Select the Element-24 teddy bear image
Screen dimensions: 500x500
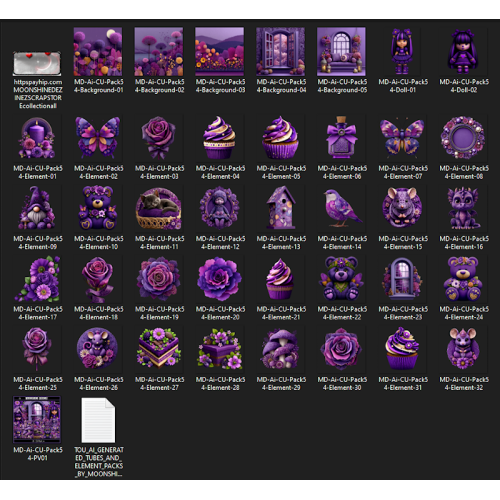point(463,279)
